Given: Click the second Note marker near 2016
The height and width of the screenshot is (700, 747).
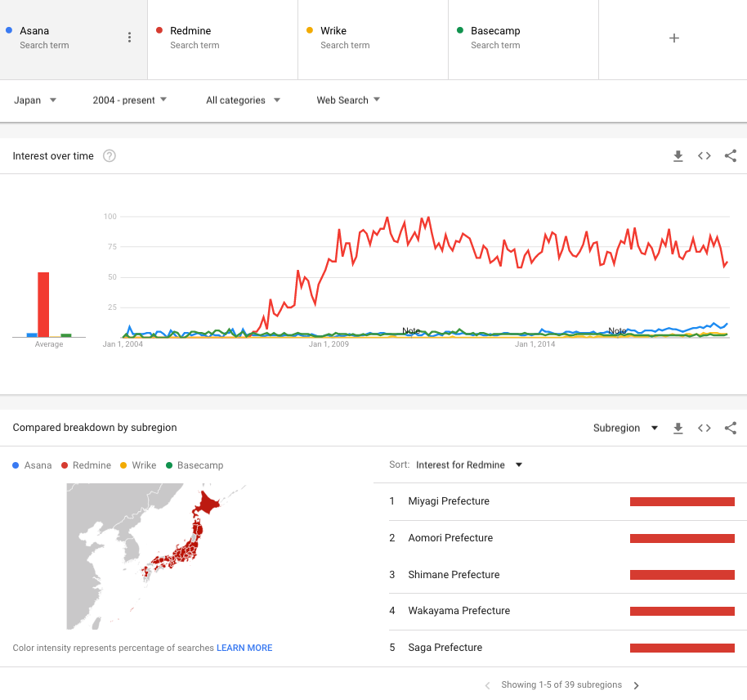Looking at the screenshot, I should click(617, 330).
